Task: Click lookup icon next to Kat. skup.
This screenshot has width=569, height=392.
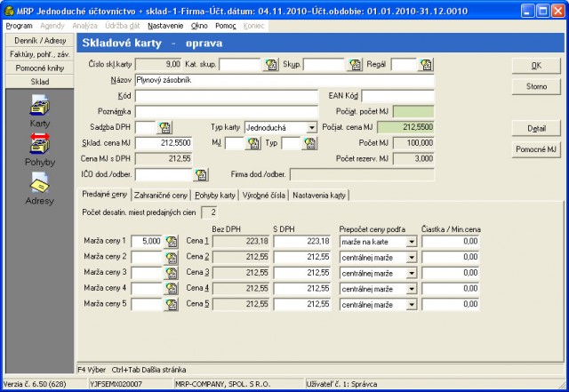Action: 271,65
